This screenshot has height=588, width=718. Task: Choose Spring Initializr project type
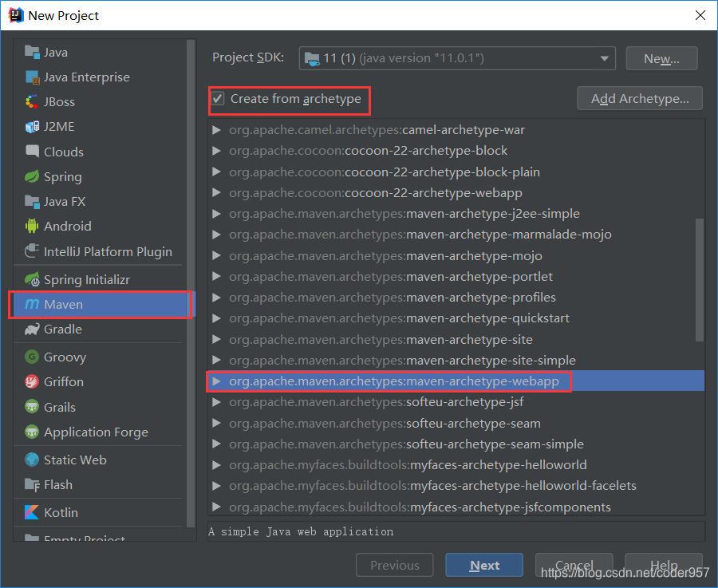tap(100, 279)
